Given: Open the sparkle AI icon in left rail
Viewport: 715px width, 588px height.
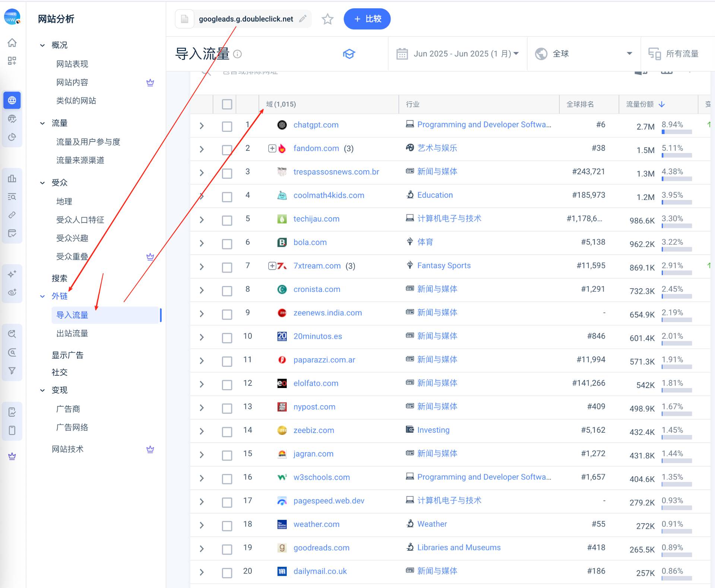Looking at the screenshot, I should point(12,274).
